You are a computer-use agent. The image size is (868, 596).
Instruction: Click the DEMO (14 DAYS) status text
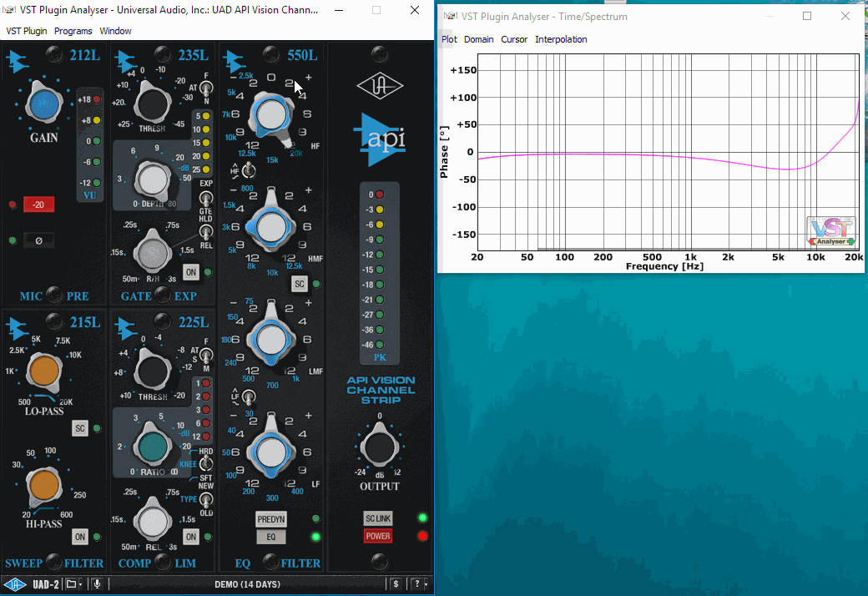[247, 584]
